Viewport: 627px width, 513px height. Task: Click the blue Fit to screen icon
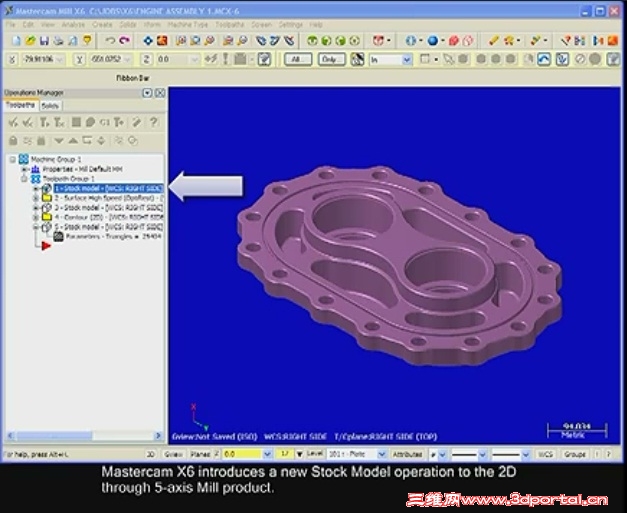tap(148, 40)
